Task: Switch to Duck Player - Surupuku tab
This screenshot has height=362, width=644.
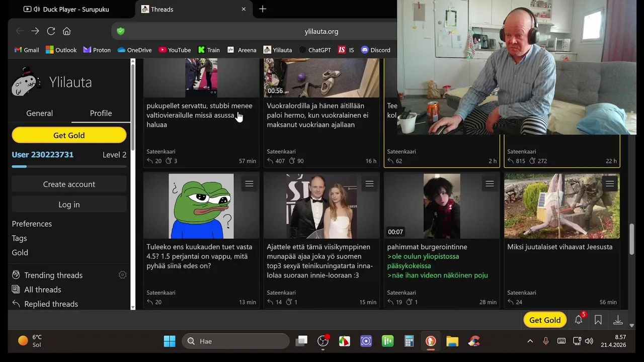Action: (65, 9)
